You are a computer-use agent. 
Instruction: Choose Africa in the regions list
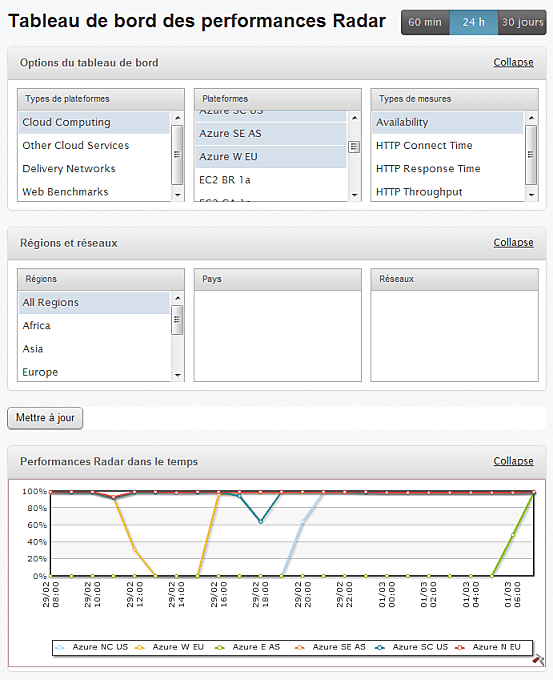(x=94, y=325)
